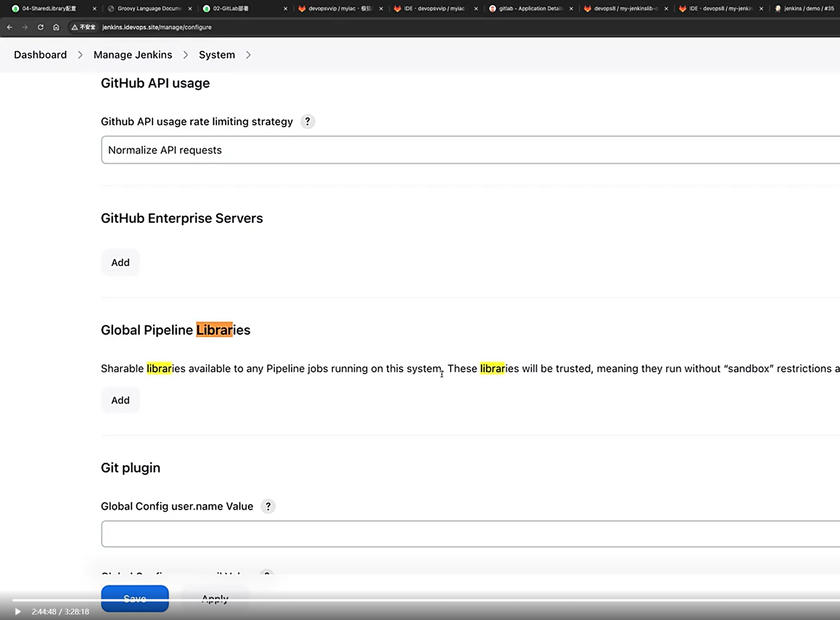Click the Sharable libraries description text
840x620 pixels.
coord(470,369)
